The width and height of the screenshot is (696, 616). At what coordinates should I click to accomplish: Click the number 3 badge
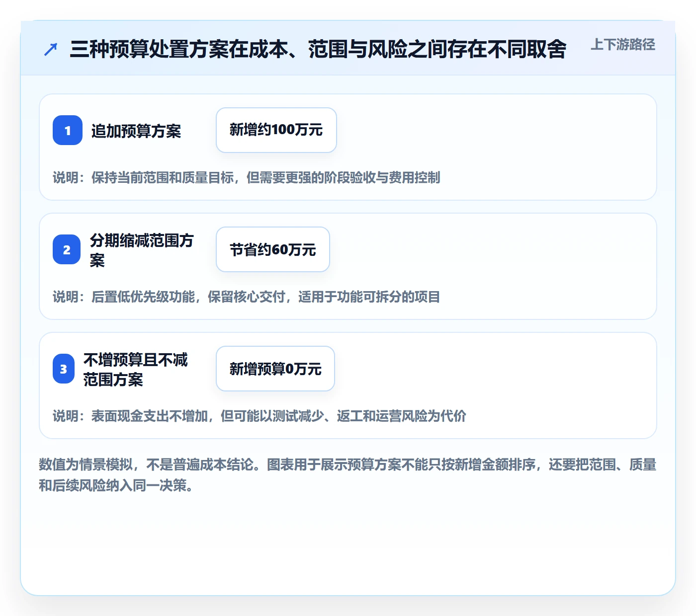pos(63,369)
